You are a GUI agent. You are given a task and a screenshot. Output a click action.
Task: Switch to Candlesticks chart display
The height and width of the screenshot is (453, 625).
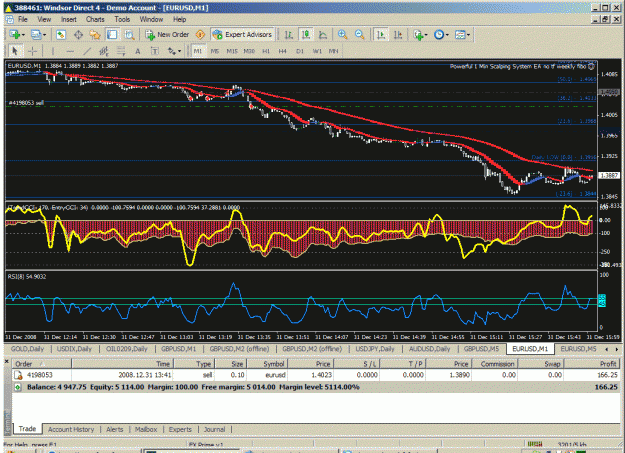click(306, 35)
